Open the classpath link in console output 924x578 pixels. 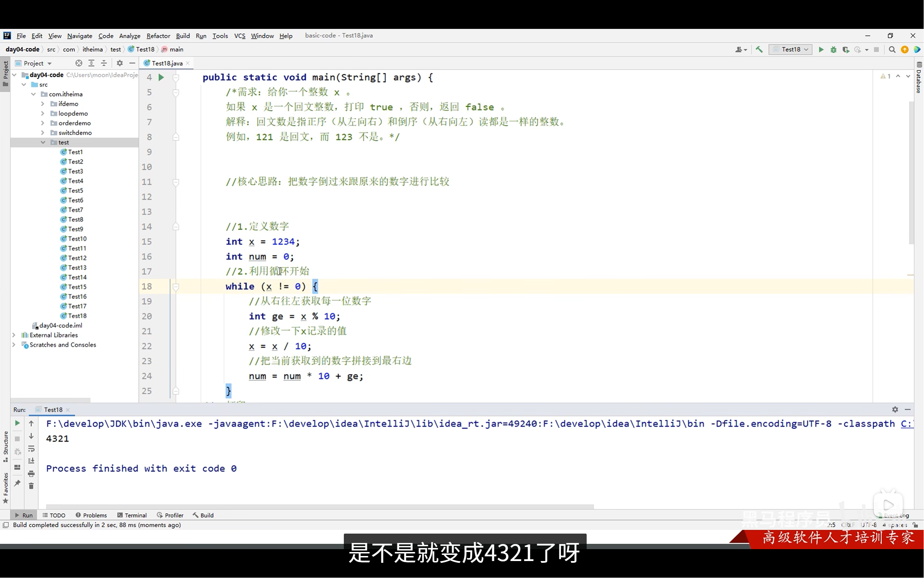[x=907, y=423]
